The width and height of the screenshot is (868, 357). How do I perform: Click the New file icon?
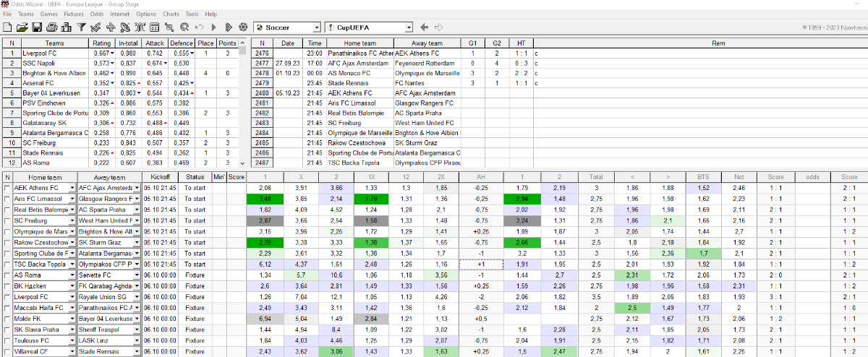[x=8, y=27]
